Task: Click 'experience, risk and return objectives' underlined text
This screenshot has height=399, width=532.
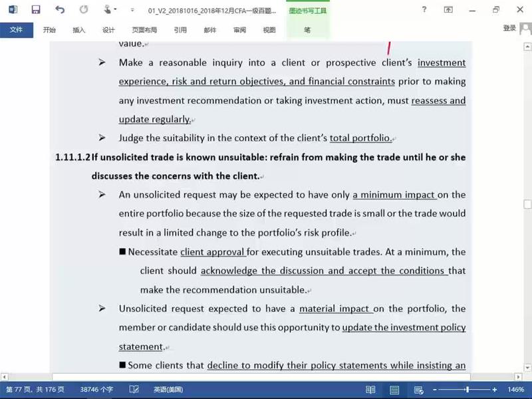Action: (202, 81)
